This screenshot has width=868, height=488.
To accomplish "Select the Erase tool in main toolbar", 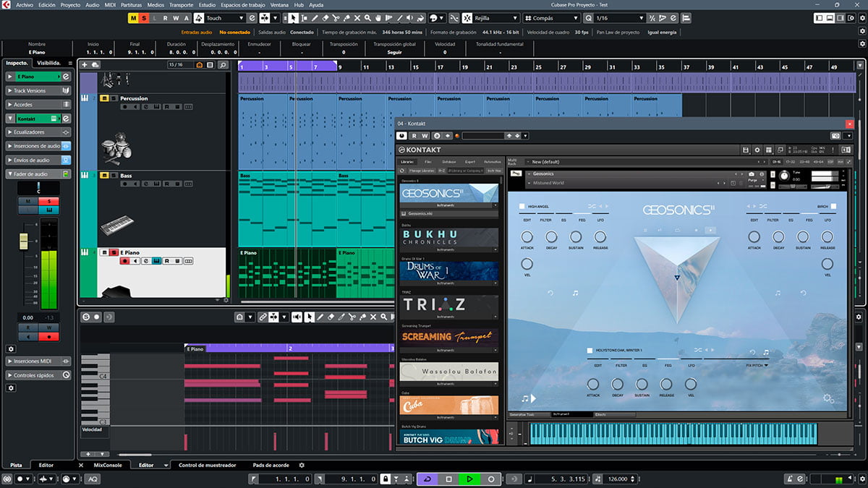I will tap(325, 18).
